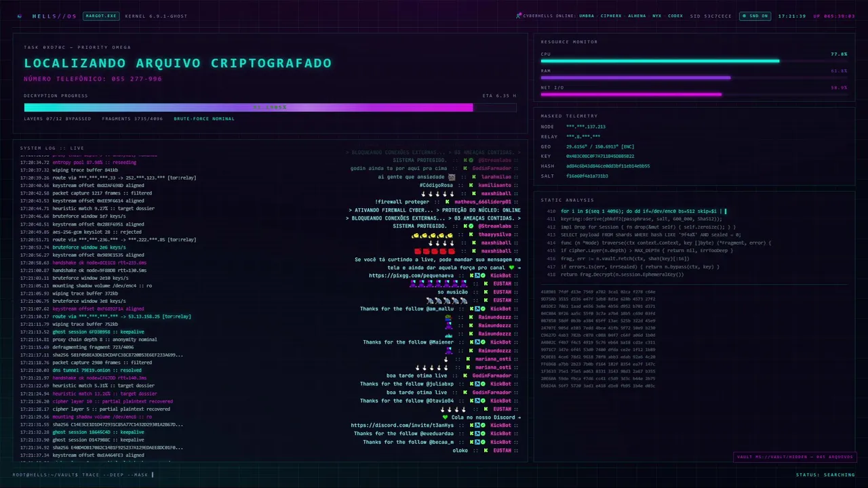Click the Cyberhells online icon in top bar
The width and height of the screenshot is (868, 488).
pyautogui.click(x=519, y=16)
